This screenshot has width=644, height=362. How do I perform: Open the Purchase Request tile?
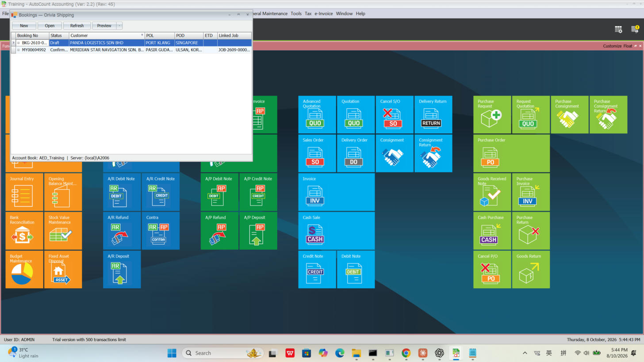point(492,114)
